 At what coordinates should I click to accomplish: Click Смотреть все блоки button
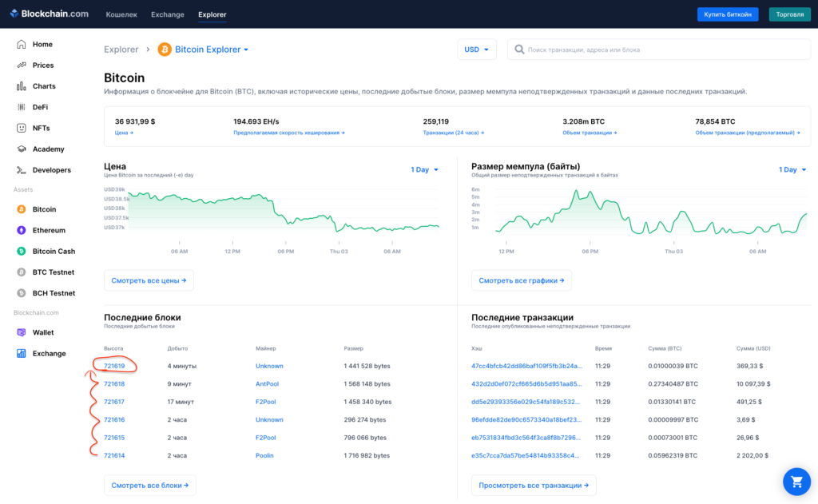coord(149,485)
